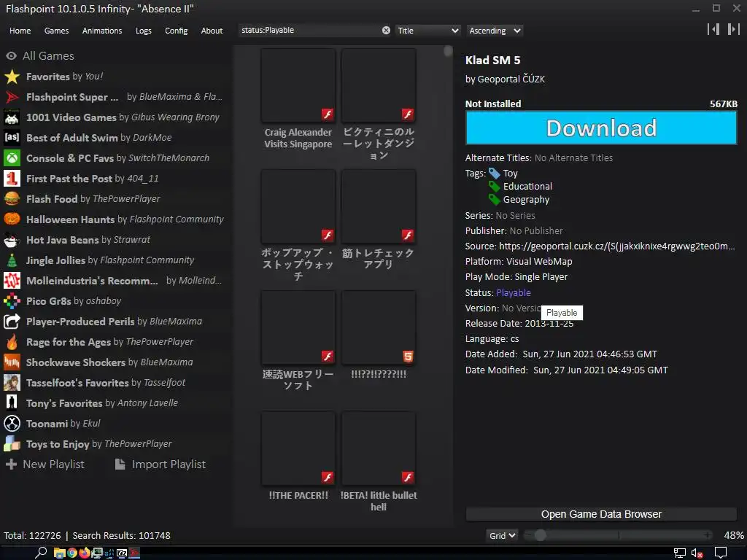Select the 筋トレチェックアプリ game thumbnail

pyautogui.click(x=379, y=206)
